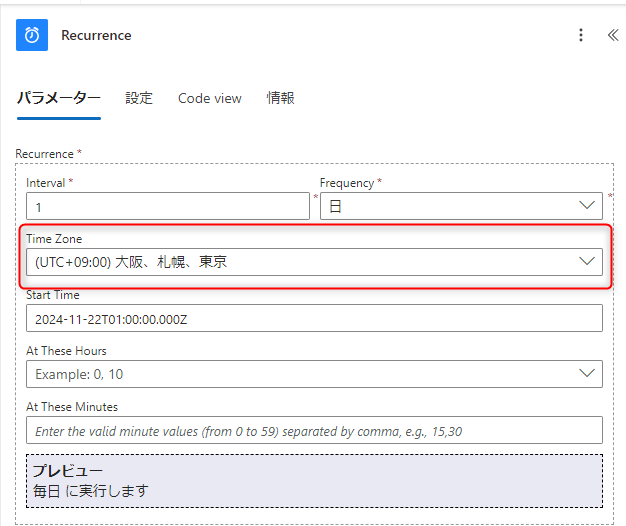Click the At These Minutes label
The width and height of the screenshot is (626, 526).
point(72,407)
